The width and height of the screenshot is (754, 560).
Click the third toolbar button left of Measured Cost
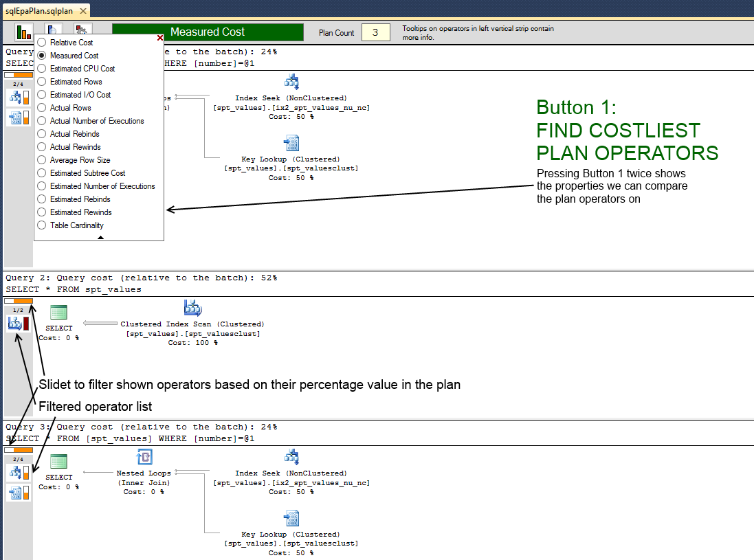[x=83, y=29]
